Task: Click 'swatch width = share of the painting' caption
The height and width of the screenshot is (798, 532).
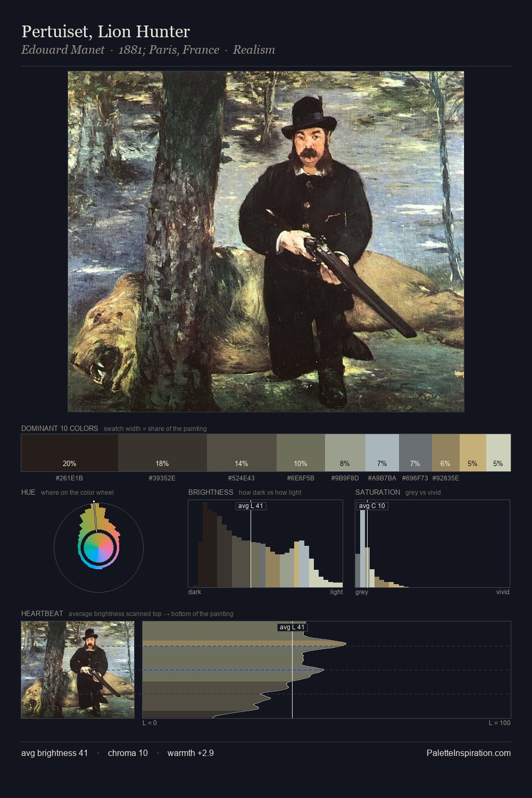Action: (x=155, y=429)
